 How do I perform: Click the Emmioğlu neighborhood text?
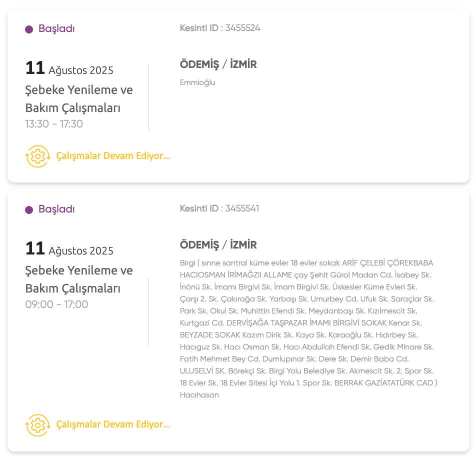[197, 82]
